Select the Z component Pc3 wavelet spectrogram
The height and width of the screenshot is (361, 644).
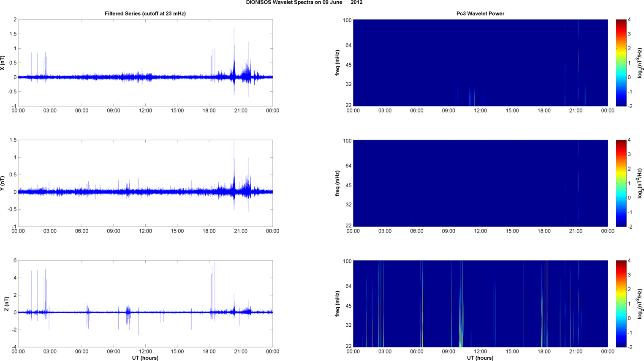pyautogui.click(x=480, y=304)
